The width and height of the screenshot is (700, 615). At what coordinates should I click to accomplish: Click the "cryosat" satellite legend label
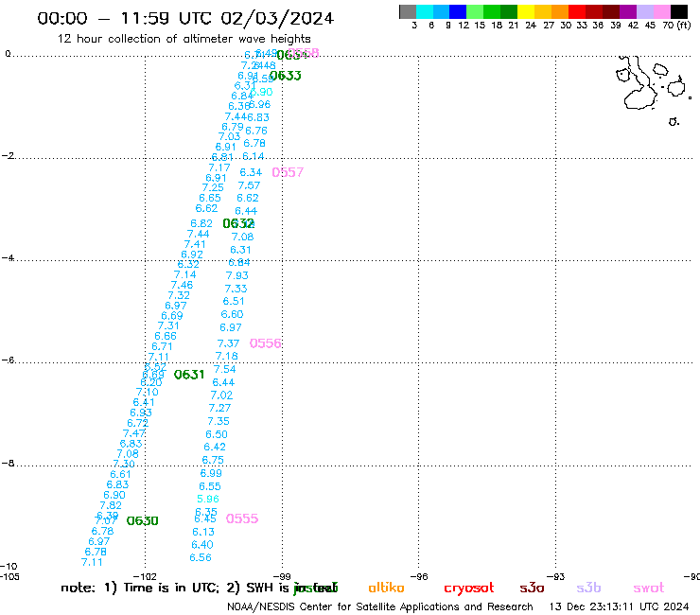[x=469, y=589]
